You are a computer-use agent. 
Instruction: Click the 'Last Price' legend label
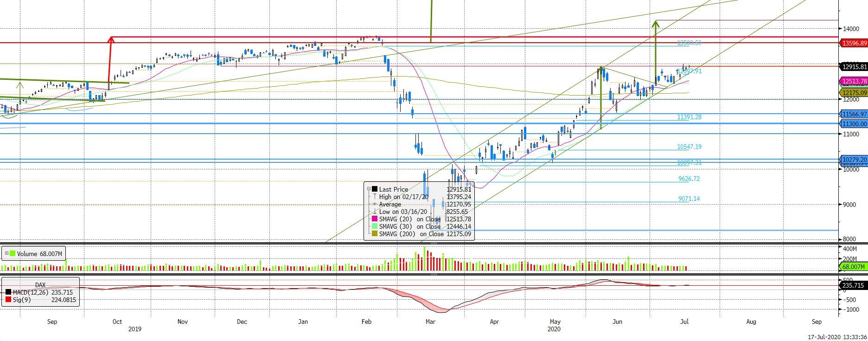394,189
